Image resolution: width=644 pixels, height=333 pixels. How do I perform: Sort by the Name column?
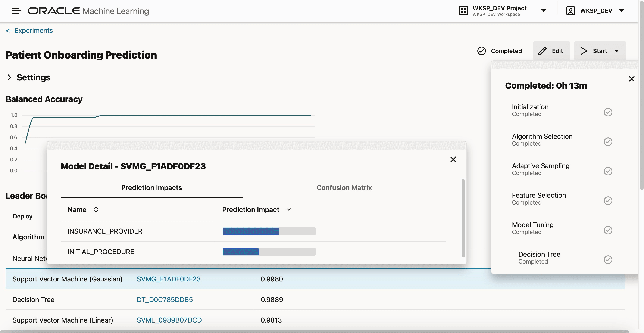(96, 209)
